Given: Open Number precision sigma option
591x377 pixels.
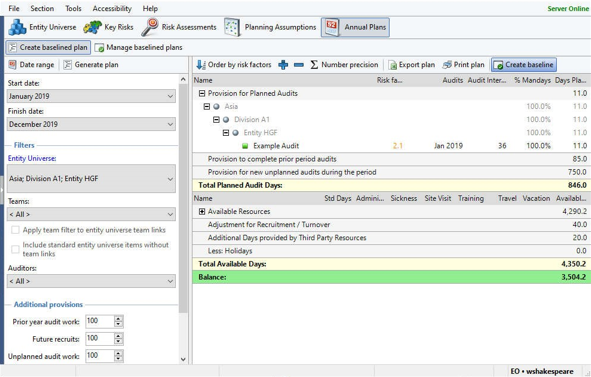Looking at the screenshot, I should pos(344,65).
